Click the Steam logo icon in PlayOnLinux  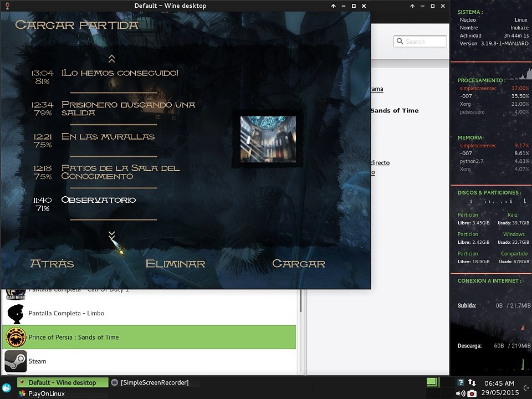[x=16, y=361]
